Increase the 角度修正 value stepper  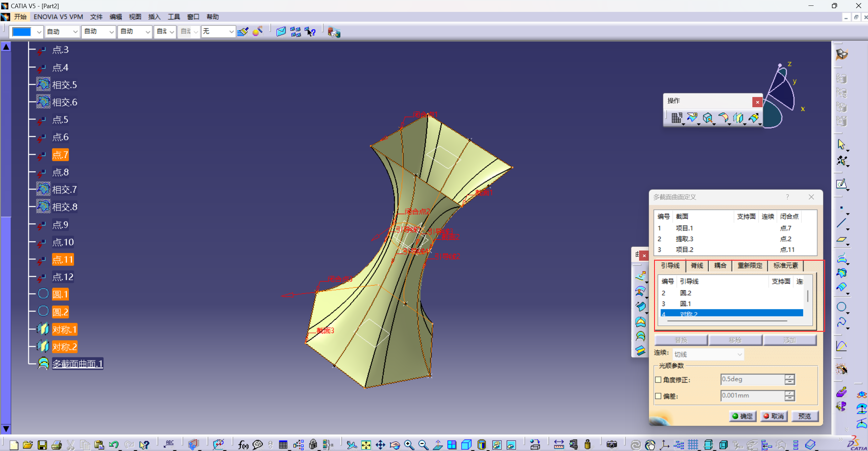pos(790,376)
